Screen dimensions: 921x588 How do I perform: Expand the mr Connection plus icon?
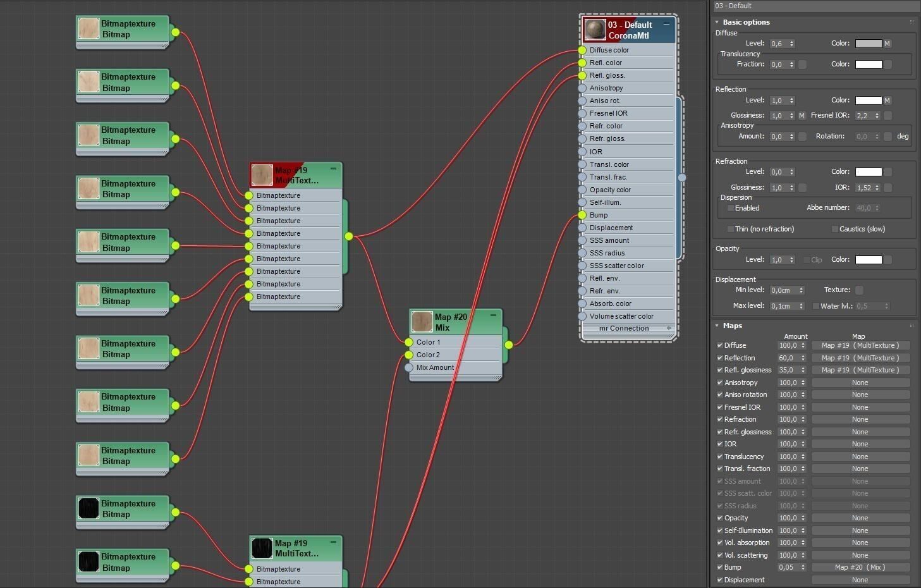click(669, 328)
